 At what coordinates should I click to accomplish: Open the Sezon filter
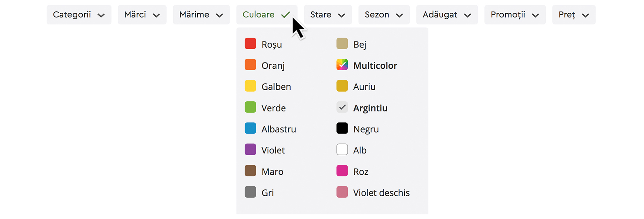384,15
